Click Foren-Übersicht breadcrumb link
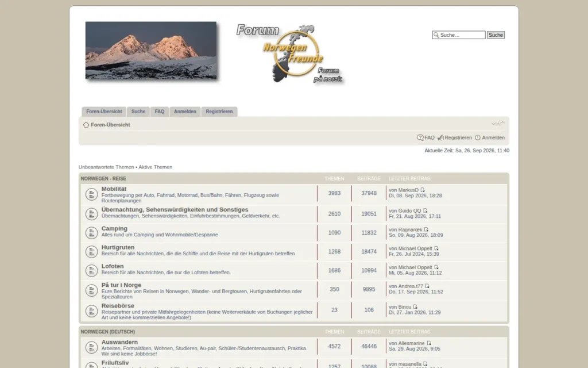 tap(110, 125)
